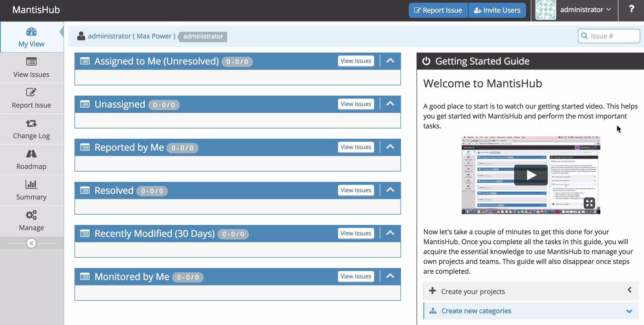Focus the Issue # search field
The width and height of the screenshot is (644, 325).
tap(609, 36)
